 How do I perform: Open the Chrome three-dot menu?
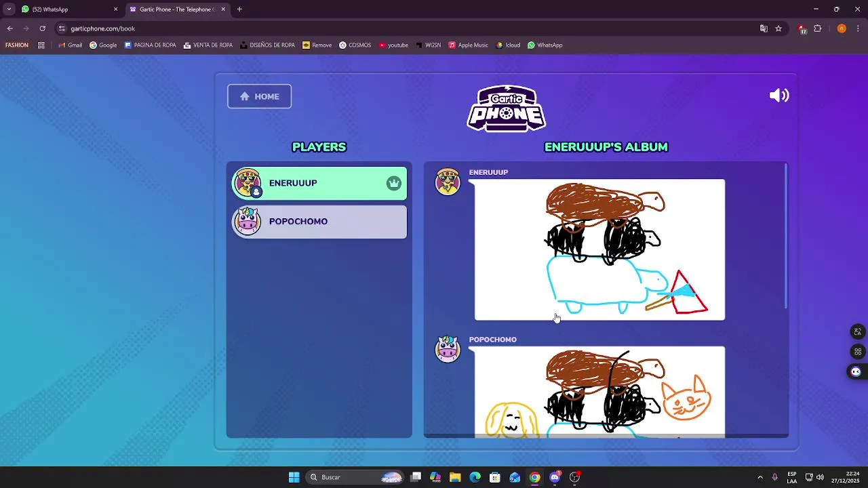tap(859, 28)
